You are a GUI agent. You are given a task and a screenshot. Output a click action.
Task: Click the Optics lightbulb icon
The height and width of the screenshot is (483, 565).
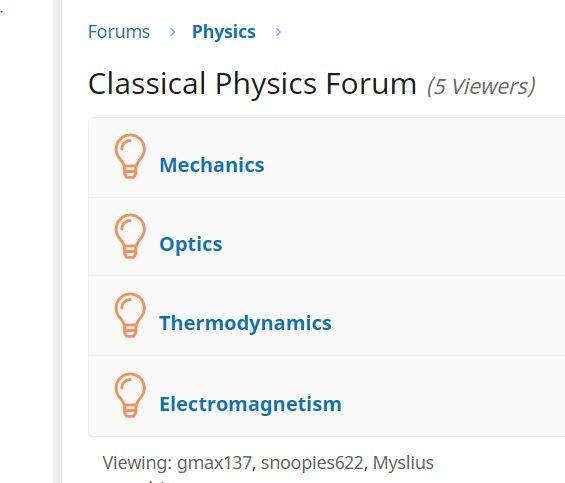[130, 236]
